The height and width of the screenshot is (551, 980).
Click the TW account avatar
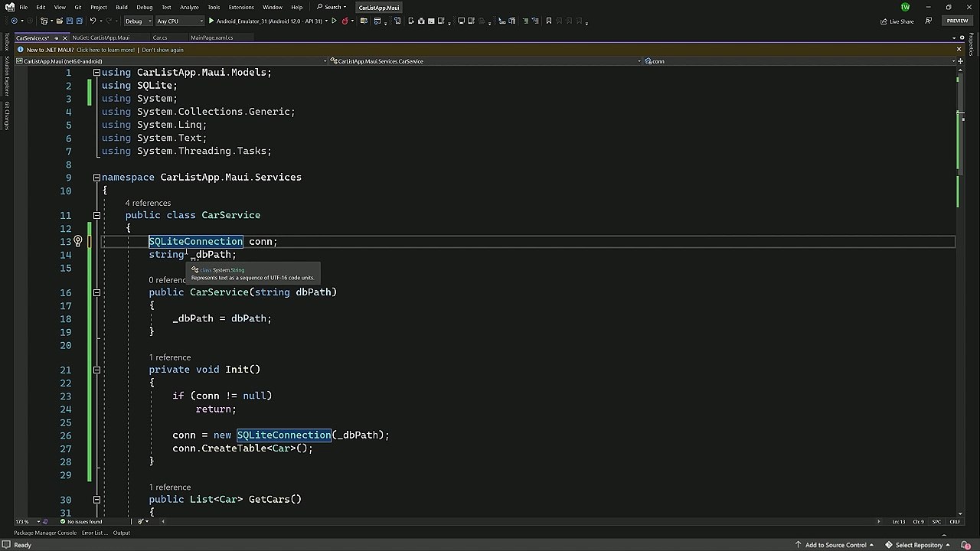[905, 7]
